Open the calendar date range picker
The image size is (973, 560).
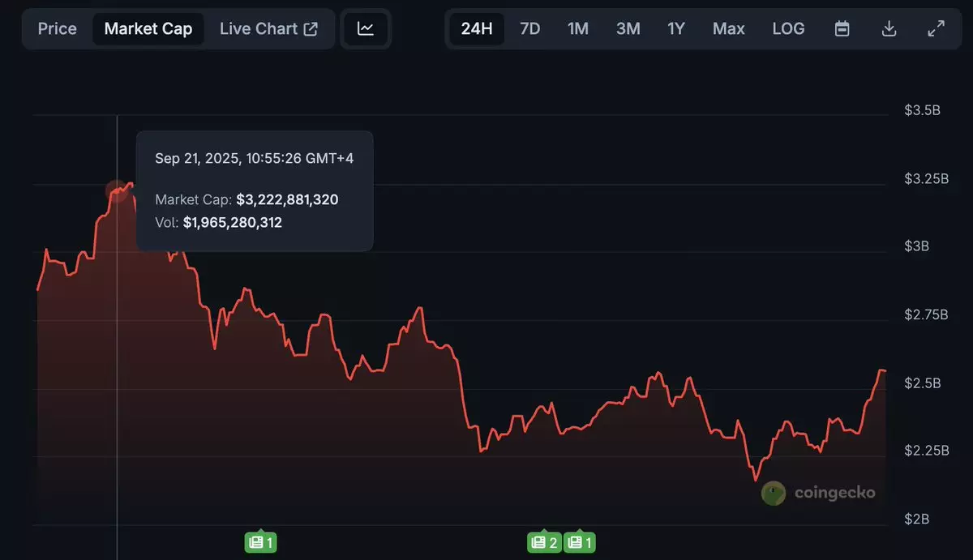coord(842,29)
